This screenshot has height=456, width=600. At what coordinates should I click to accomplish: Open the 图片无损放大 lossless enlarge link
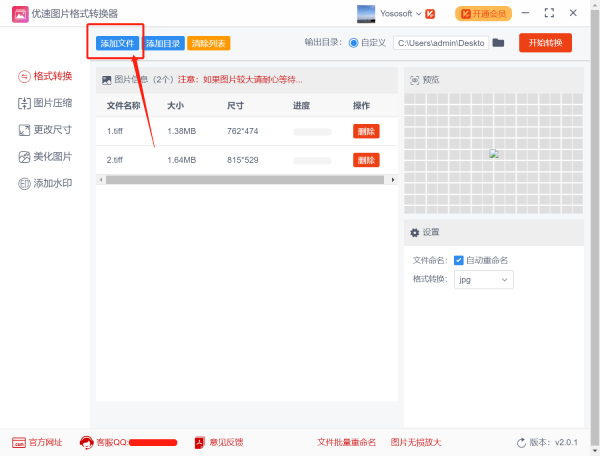[x=416, y=443]
